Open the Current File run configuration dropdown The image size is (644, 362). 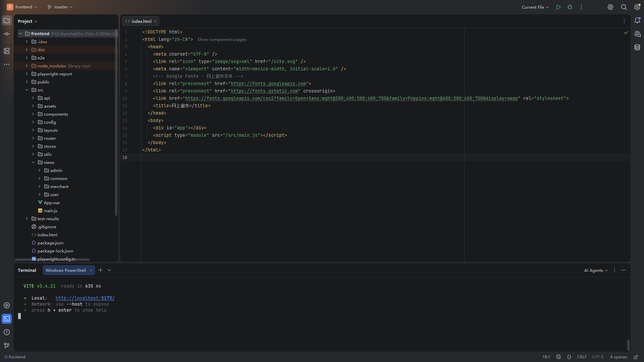(535, 7)
